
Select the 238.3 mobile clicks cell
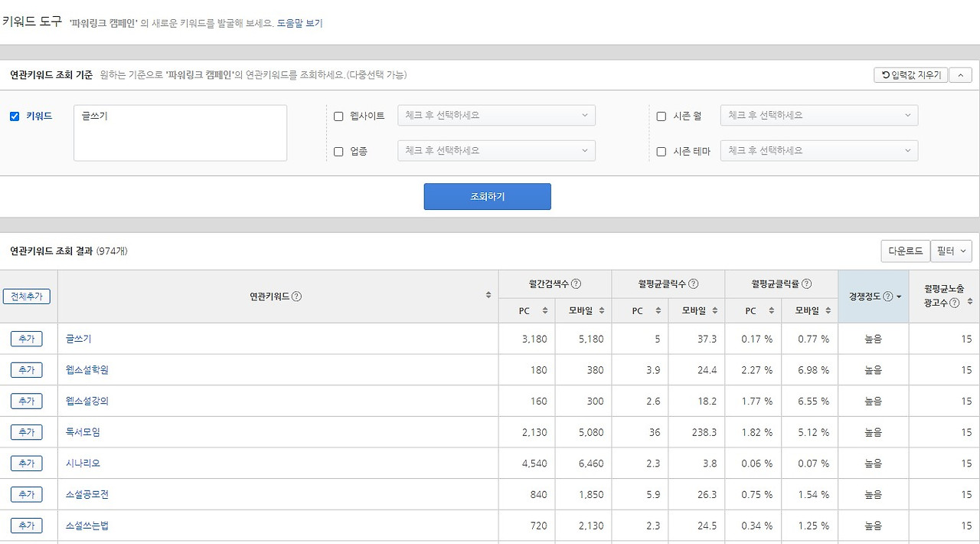click(697, 432)
